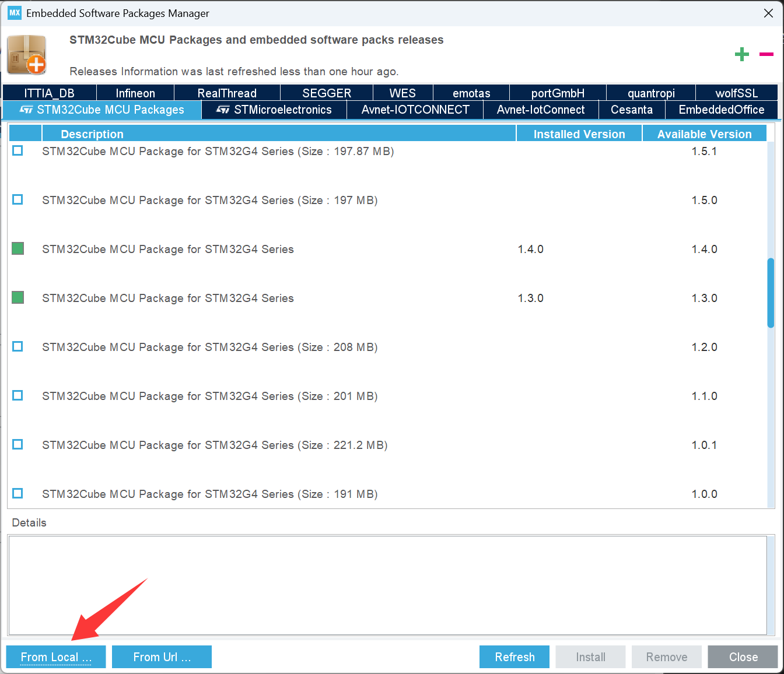The image size is (784, 674).
Task: Switch to the WES tab
Action: tap(402, 93)
